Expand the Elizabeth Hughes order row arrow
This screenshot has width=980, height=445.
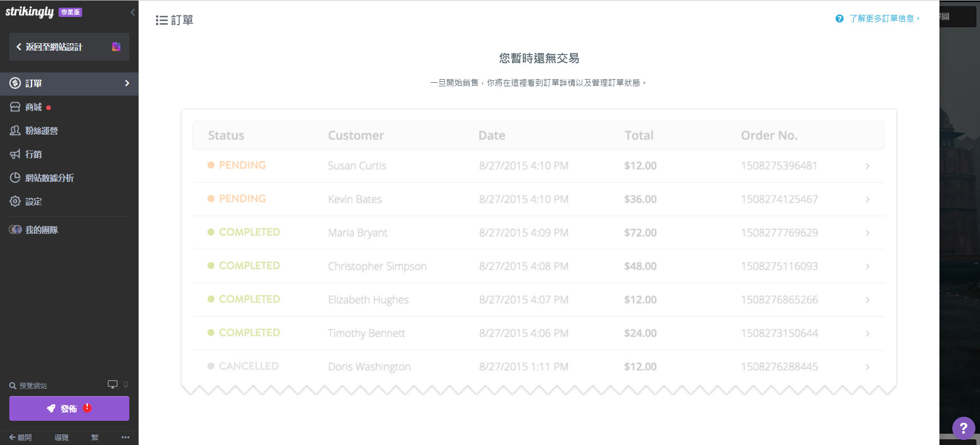tap(868, 300)
